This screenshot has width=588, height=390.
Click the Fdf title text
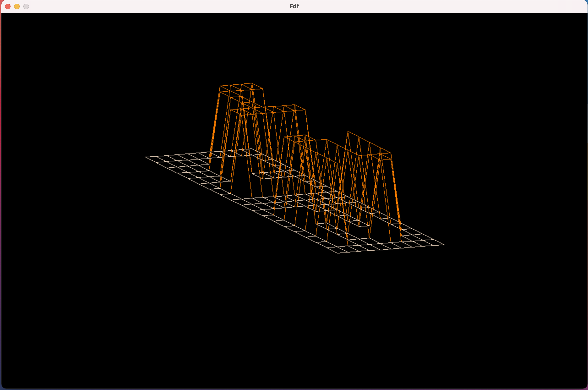(294, 6)
